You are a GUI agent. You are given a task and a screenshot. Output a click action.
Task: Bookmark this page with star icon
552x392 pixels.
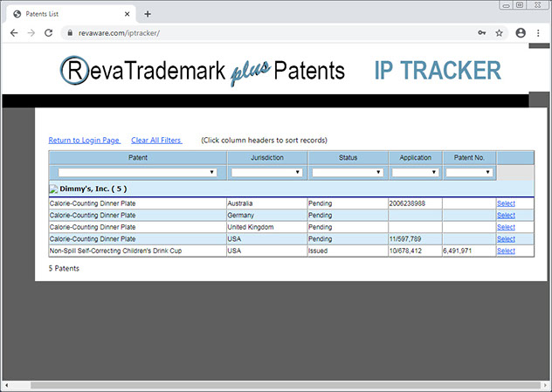[499, 33]
